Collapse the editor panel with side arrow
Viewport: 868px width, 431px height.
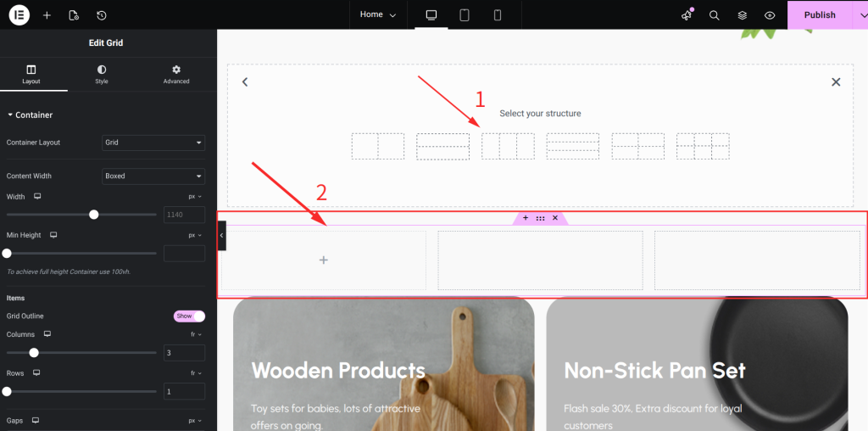click(x=221, y=236)
